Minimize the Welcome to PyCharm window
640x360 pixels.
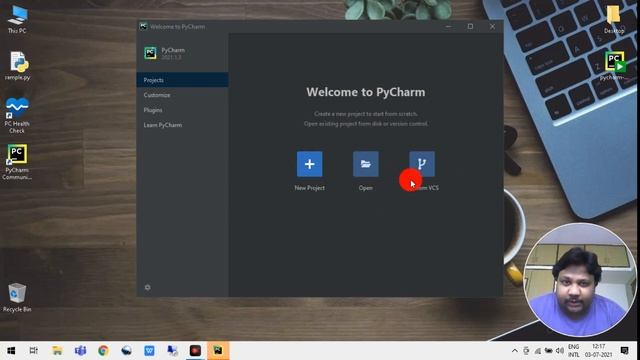click(x=449, y=27)
